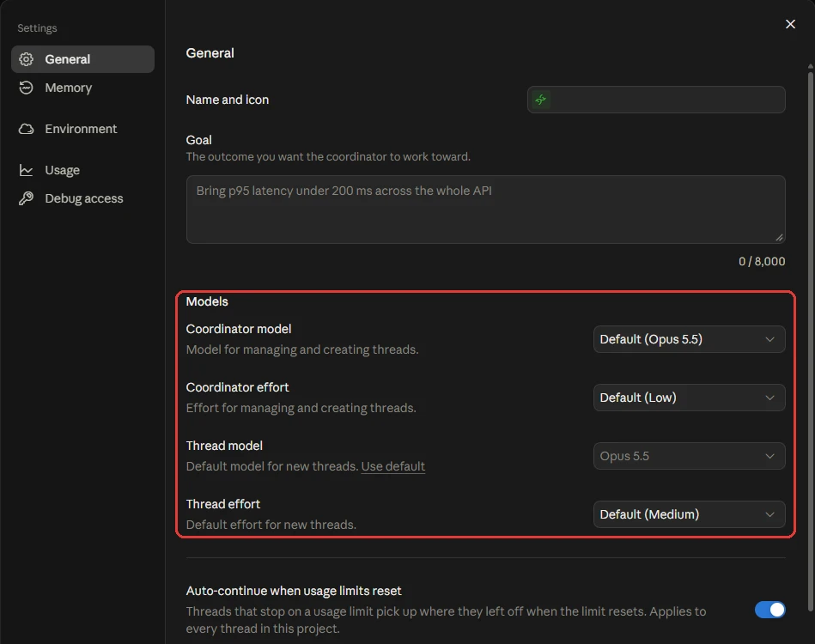The height and width of the screenshot is (644, 815).
Task: Click the Use default link
Action: pyautogui.click(x=393, y=466)
